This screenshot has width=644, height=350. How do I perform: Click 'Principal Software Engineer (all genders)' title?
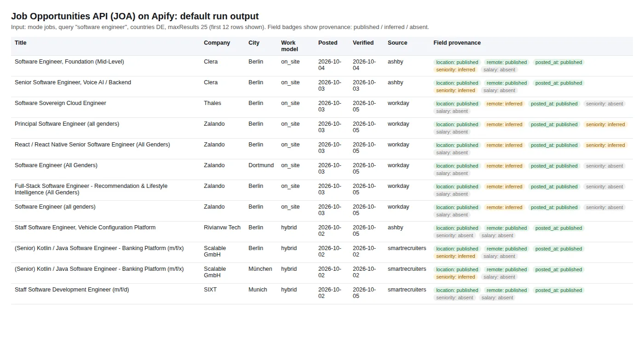(x=67, y=124)
